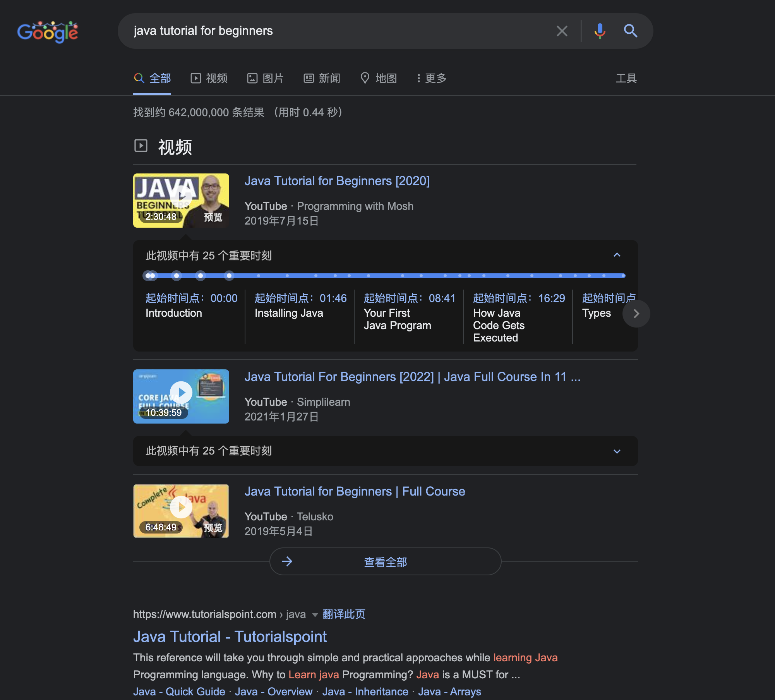Image resolution: width=775 pixels, height=700 pixels.
Task: Jump to Your First Java Program moment
Action: click(410, 312)
